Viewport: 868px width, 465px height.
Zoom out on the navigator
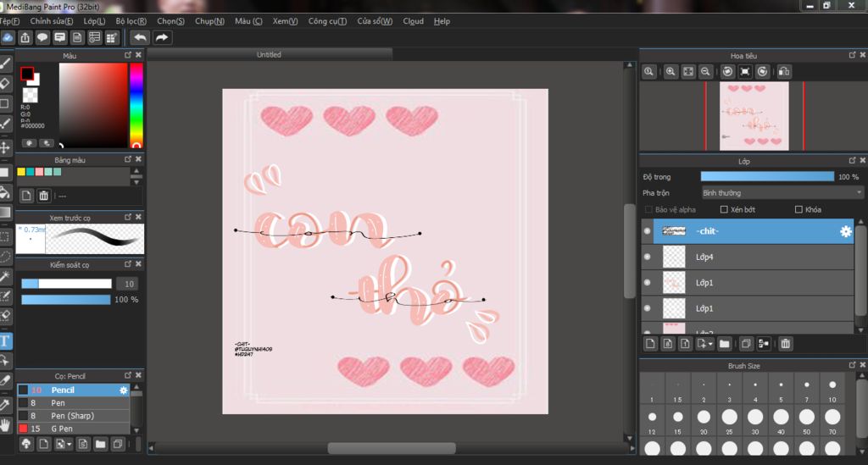(x=705, y=71)
